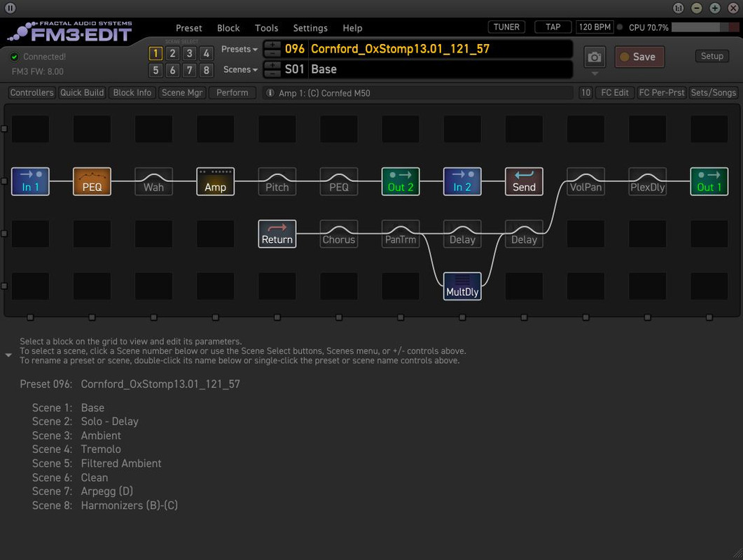Select the Pitch block
Screen dimensions: 743x560
(x=277, y=181)
